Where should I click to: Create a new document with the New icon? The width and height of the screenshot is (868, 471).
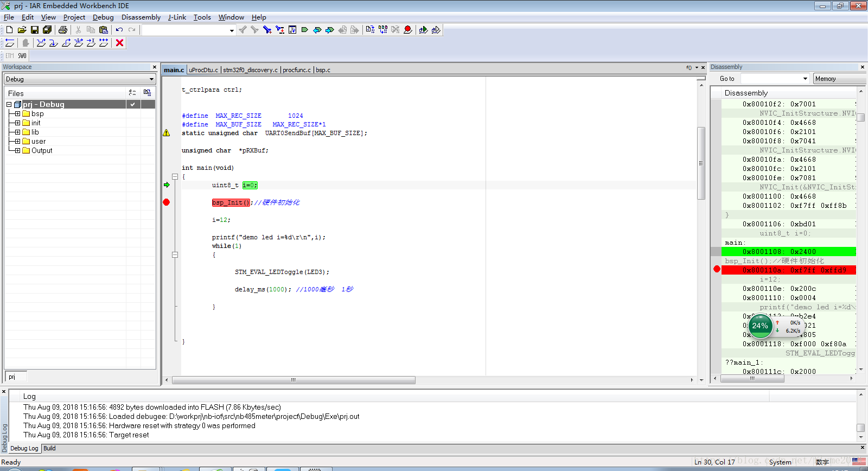(9, 30)
